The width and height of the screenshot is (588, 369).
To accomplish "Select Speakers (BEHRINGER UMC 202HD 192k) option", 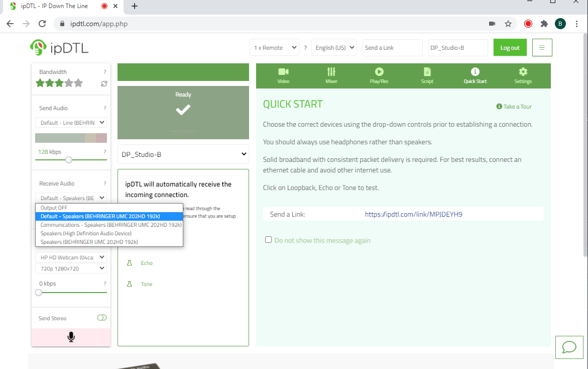I will [x=109, y=242].
